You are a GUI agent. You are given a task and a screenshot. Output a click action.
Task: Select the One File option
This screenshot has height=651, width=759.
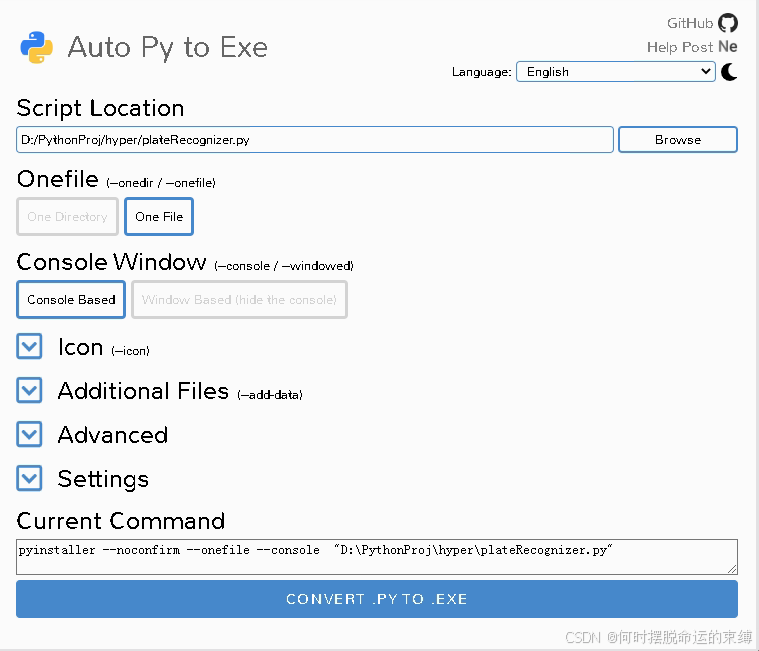pyautogui.click(x=159, y=216)
